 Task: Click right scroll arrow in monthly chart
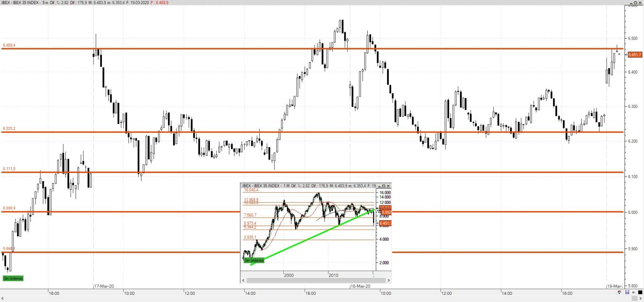tap(388, 281)
